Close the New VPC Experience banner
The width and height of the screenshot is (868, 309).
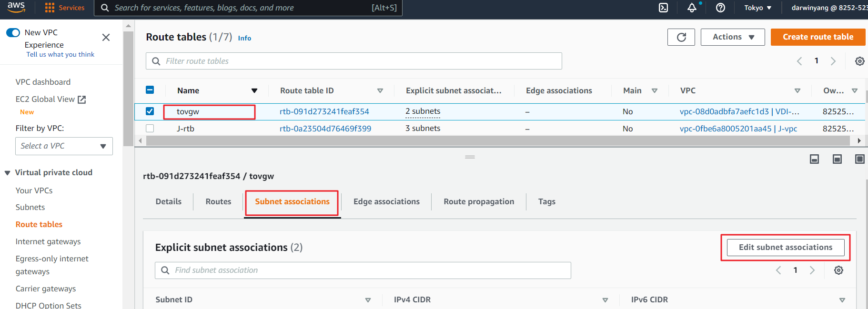106,37
